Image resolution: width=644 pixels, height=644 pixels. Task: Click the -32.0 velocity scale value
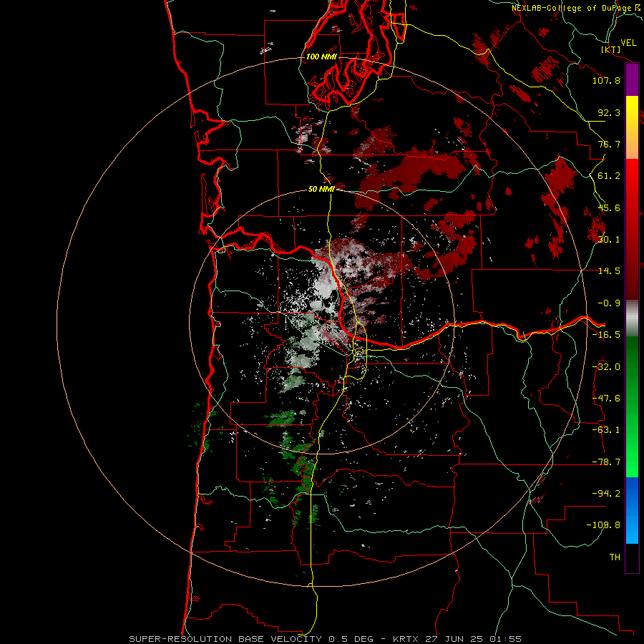606,367
